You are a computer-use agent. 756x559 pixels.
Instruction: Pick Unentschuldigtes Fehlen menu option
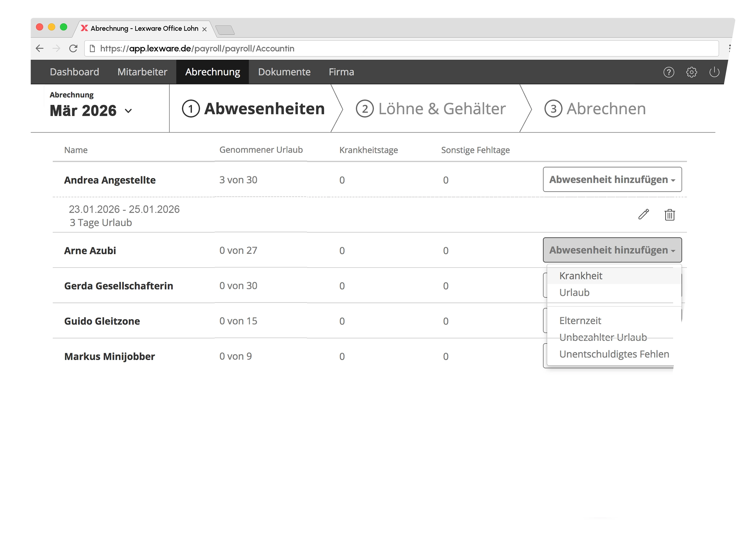(x=614, y=354)
